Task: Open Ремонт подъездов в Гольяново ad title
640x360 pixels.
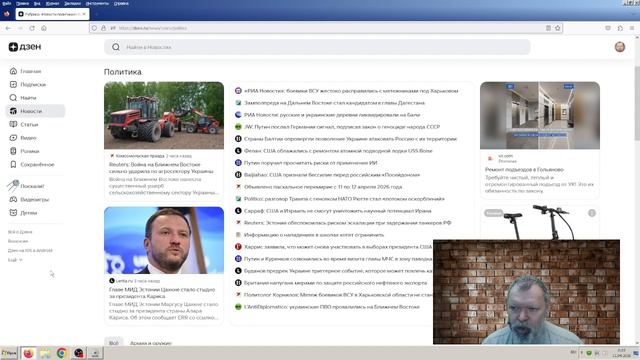Action: pos(524,169)
